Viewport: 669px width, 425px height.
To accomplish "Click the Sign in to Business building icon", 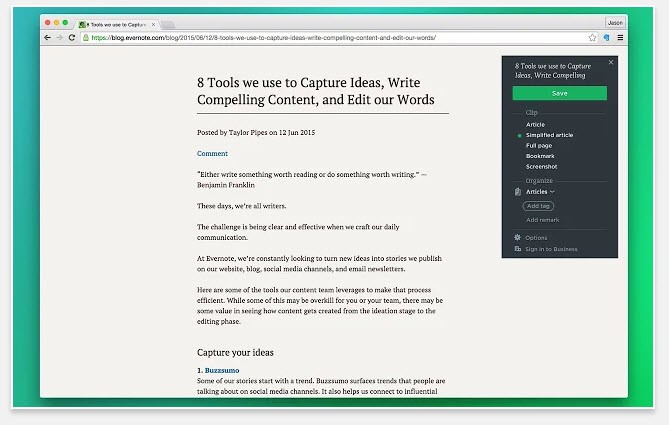I will tap(518, 249).
